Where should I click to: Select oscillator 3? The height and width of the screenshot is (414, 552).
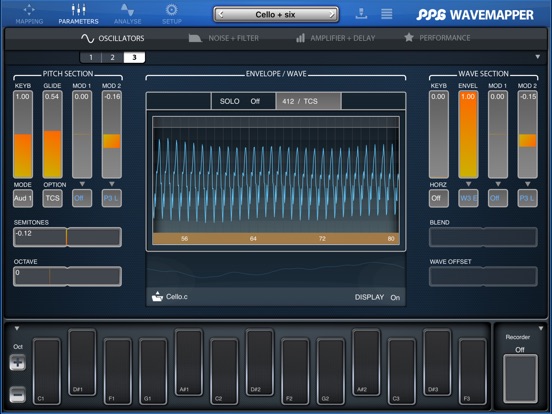[x=134, y=57]
